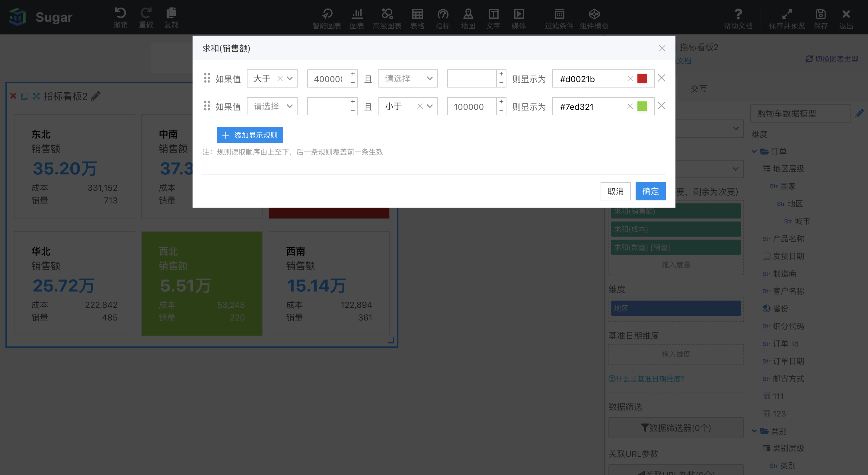Edit 指标看板2 title pencil icon
This screenshot has height=475, width=868.
(96, 96)
